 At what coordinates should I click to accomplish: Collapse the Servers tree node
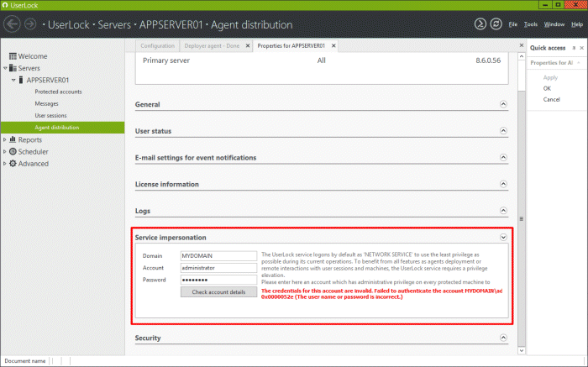(x=5, y=68)
